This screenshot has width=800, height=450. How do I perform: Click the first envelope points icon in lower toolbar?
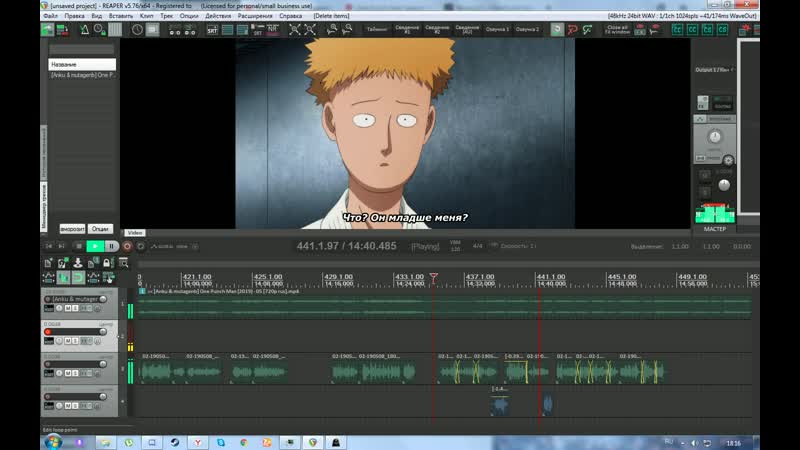point(48,278)
